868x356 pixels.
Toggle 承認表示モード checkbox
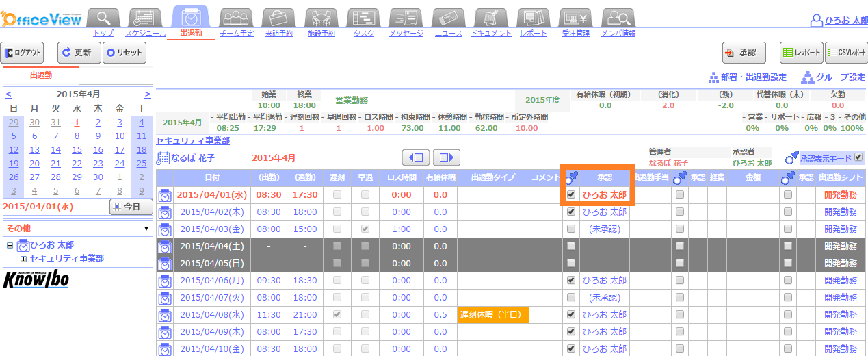pyautogui.click(x=858, y=157)
